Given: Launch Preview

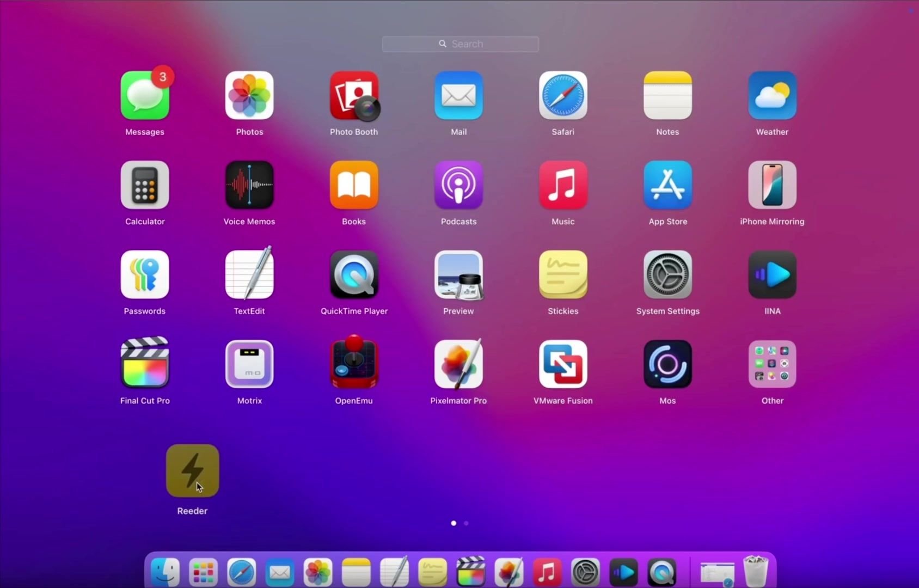Looking at the screenshot, I should 458,274.
